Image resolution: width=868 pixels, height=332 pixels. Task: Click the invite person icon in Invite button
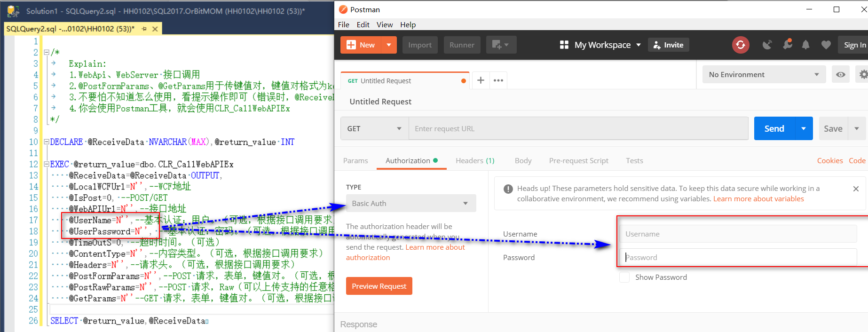(657, 45)
